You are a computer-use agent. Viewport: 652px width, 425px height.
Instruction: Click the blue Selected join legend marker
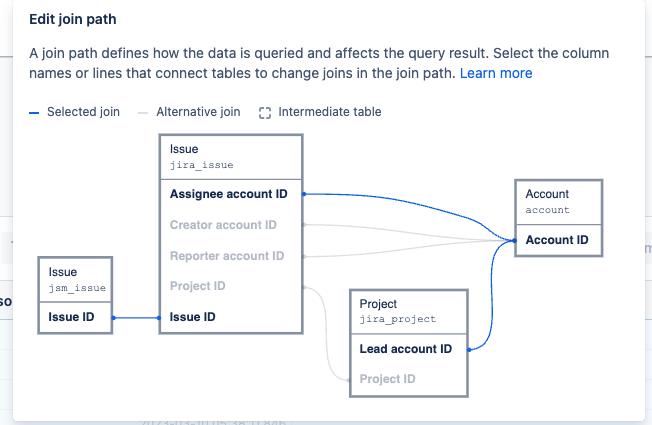(x=34, y=113)
